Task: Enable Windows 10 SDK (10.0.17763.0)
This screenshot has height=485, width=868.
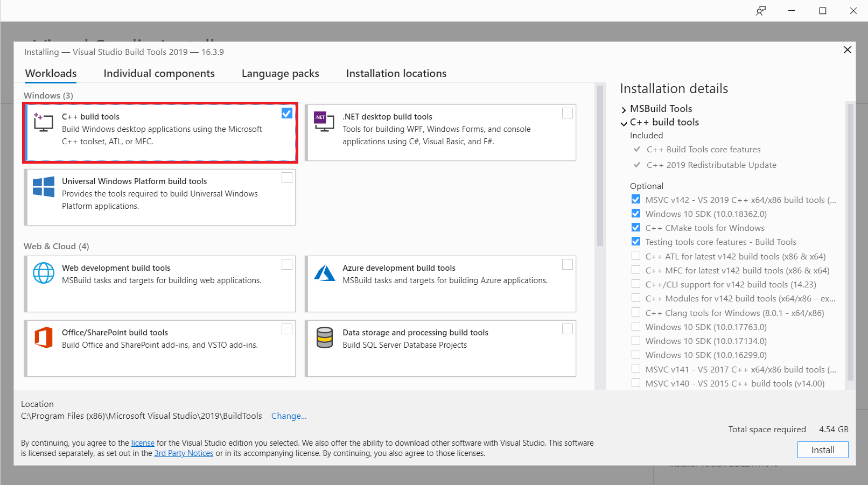Action: 636,326
